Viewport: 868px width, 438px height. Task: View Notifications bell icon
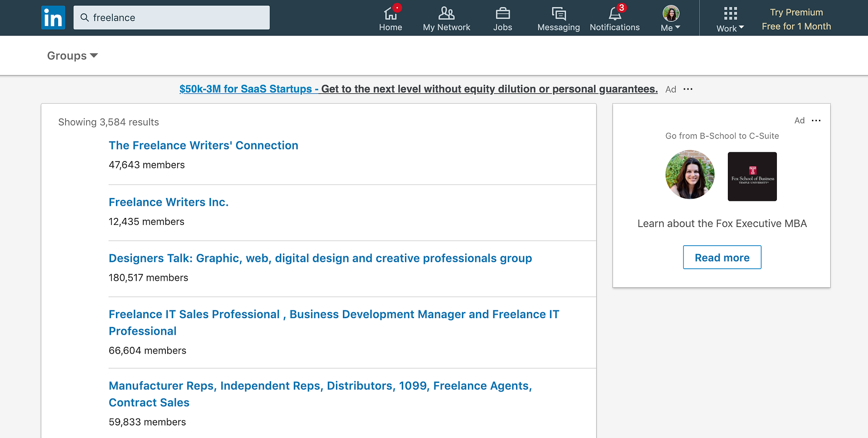coord(615,14)
